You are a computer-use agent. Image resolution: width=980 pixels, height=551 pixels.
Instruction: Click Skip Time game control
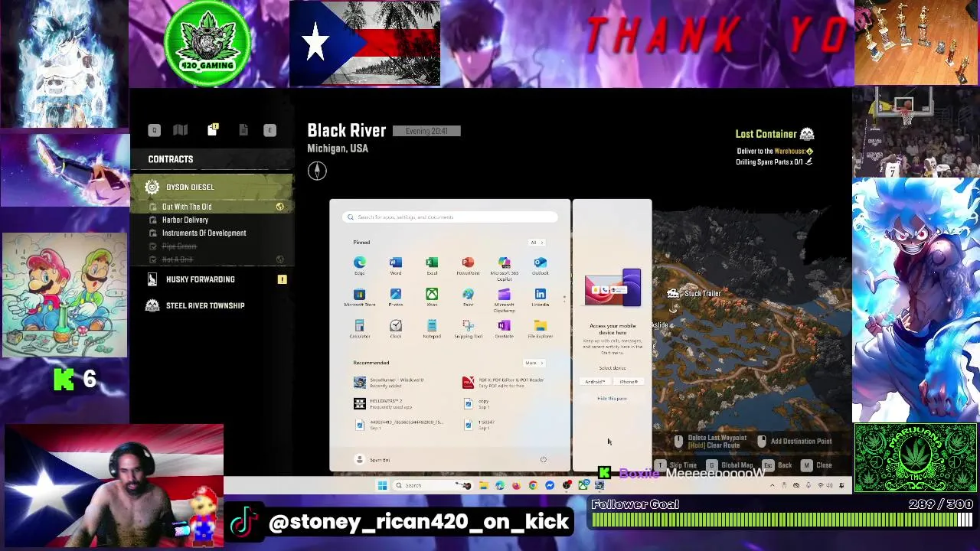(677, 465)
